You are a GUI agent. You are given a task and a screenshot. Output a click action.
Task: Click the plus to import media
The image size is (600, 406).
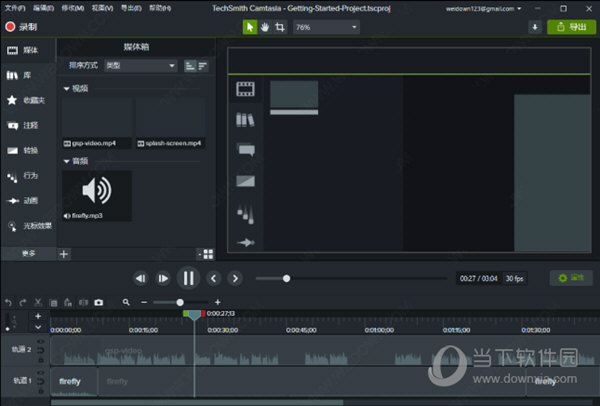[64, 254]
